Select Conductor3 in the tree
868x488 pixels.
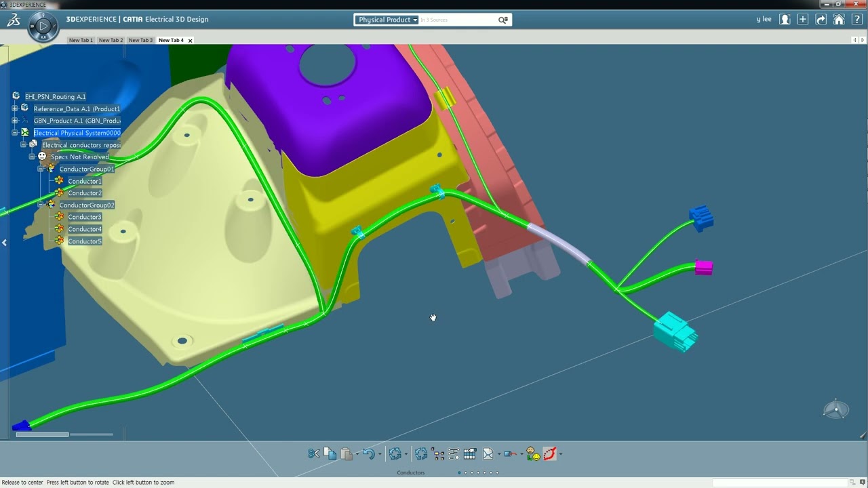(85, 217)
